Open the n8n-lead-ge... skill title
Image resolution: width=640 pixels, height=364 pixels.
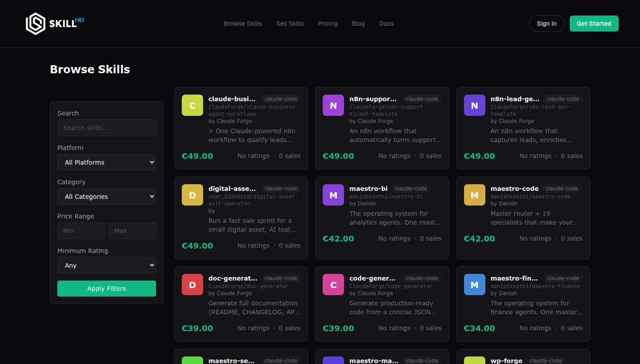pos(515,99)
